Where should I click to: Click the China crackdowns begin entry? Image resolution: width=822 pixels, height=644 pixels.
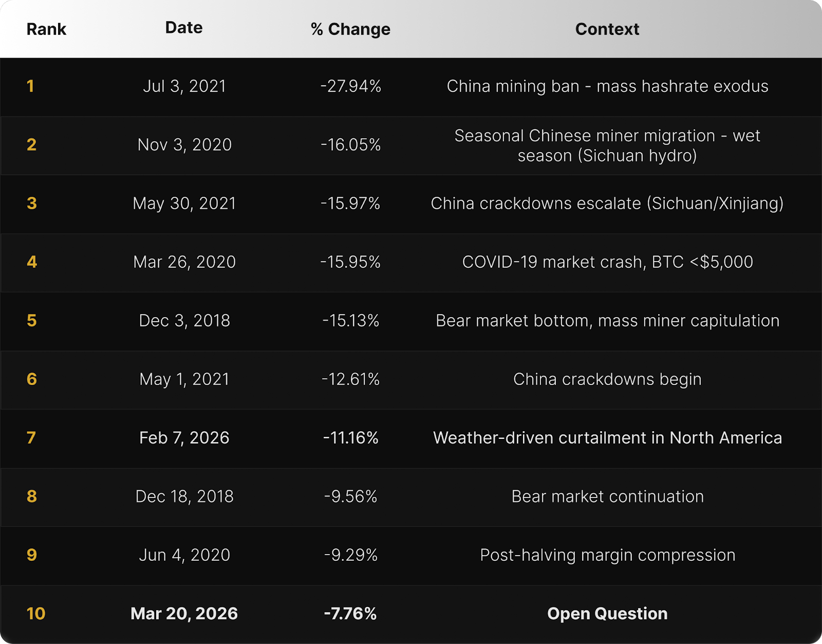click(607, 379)
